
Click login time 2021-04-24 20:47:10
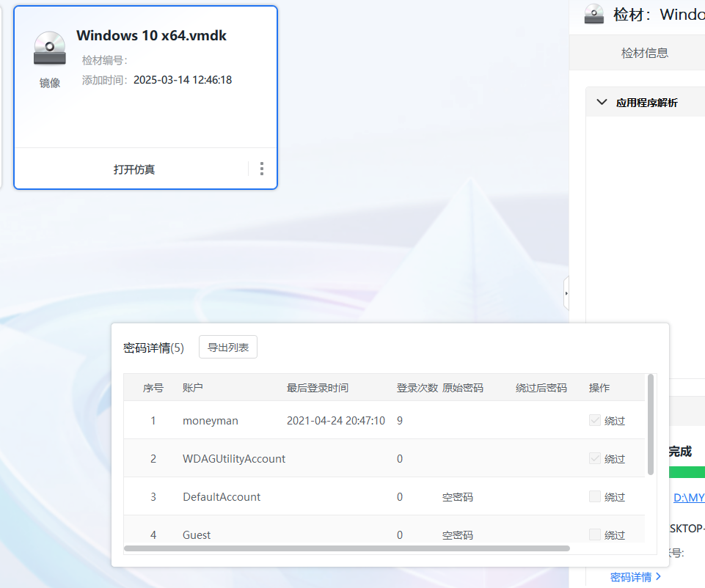click(336, 420)
